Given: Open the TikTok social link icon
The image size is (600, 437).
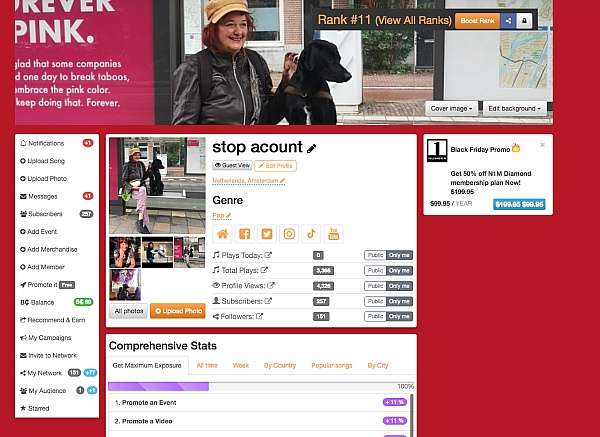Looking at the screenshot, I should pyautogui.click(x=311, y=234).
